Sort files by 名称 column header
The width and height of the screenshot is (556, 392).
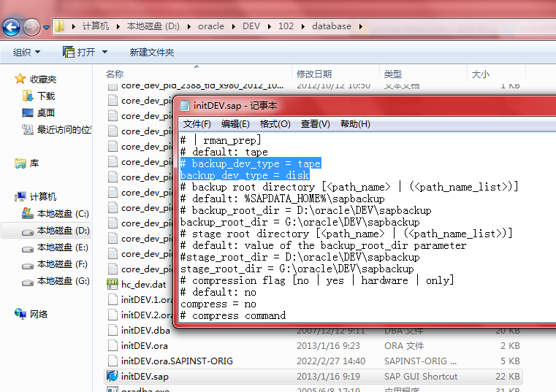[x=115, y=74]
